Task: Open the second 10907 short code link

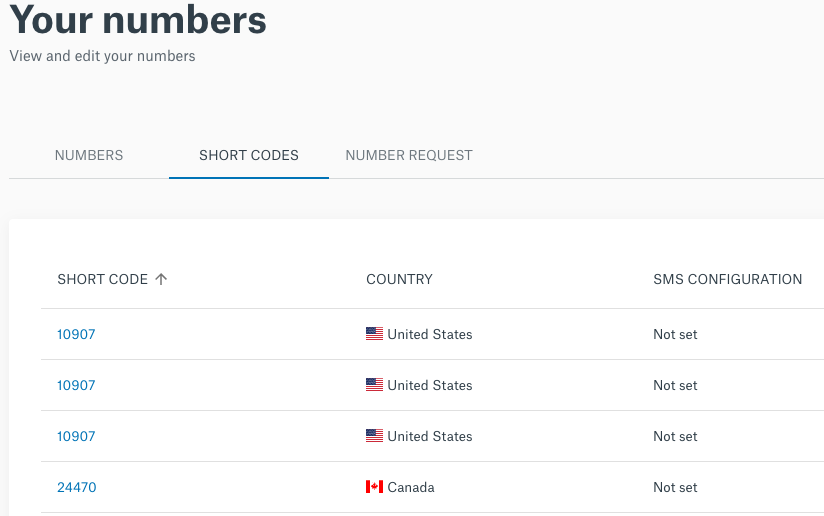Action: click(x=76, y=385)
